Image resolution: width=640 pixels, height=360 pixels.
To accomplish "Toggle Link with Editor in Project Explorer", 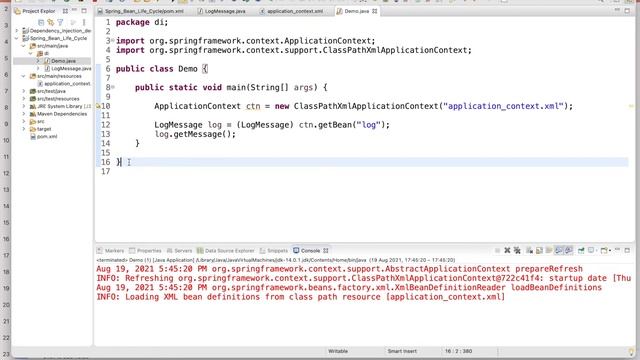I will (51, 22).
